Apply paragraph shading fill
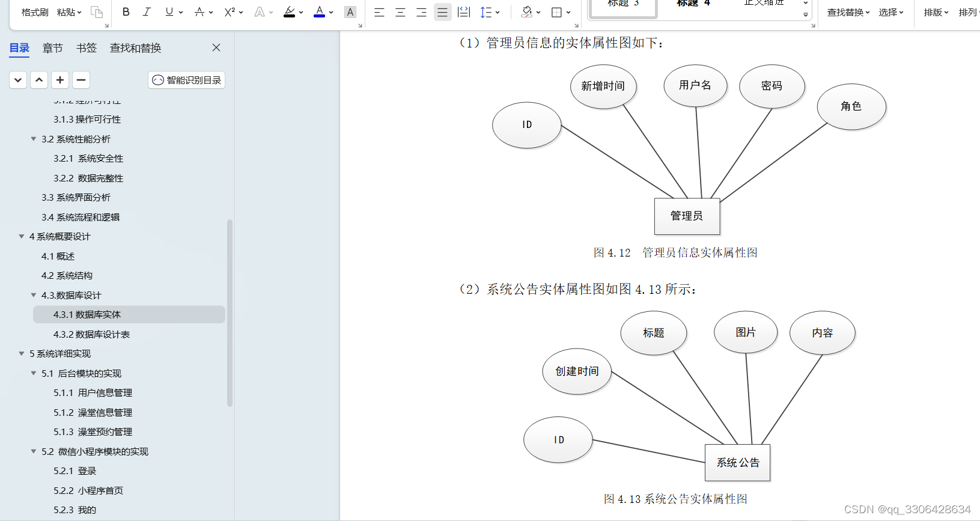Screen dimensions: 980x521 tap(527, 12)
